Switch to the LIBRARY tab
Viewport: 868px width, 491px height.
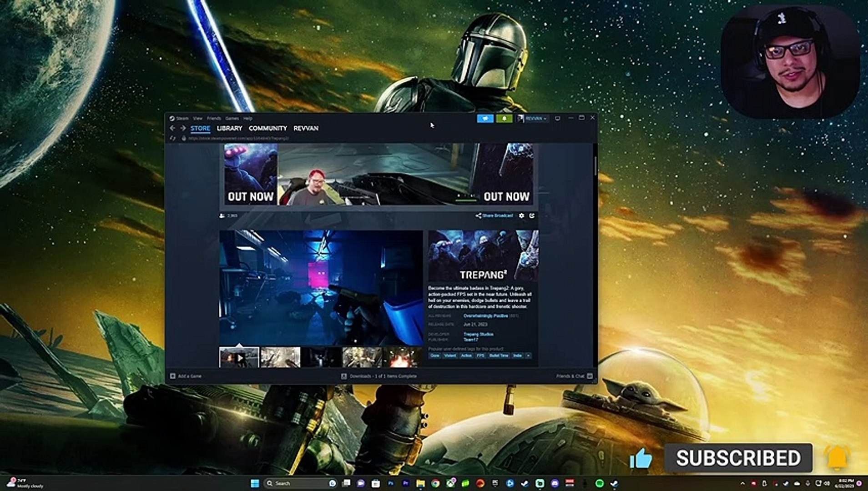[x=229, y=128]
